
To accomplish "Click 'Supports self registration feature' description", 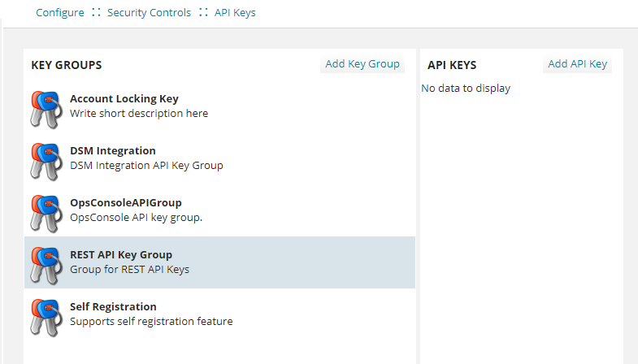I will pyautogui.click(x=151, y=322).
